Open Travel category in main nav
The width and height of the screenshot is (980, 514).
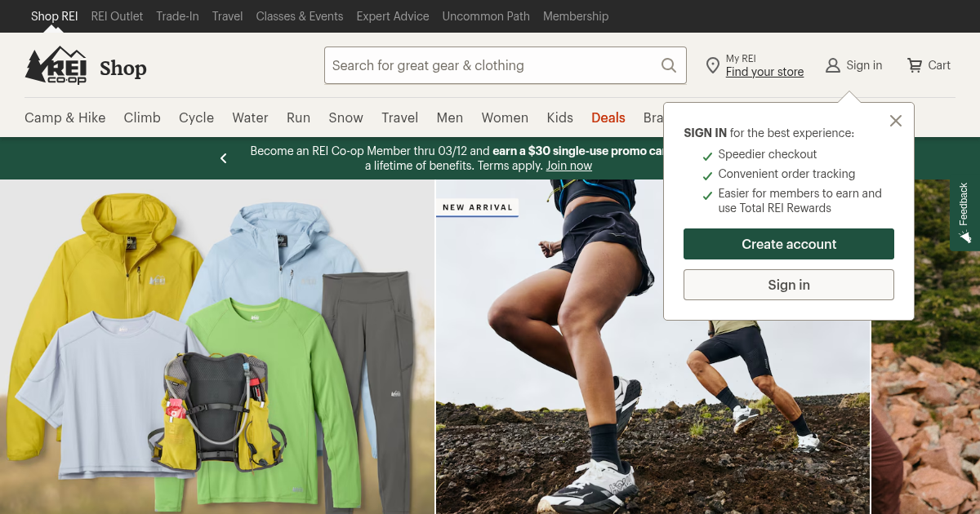pos(400,117)
